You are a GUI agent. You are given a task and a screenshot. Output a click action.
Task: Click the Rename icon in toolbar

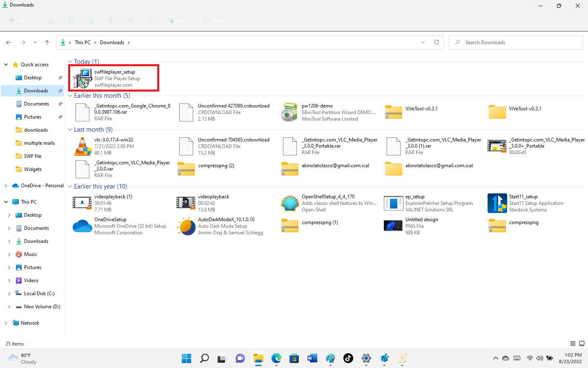coord(110,20)
